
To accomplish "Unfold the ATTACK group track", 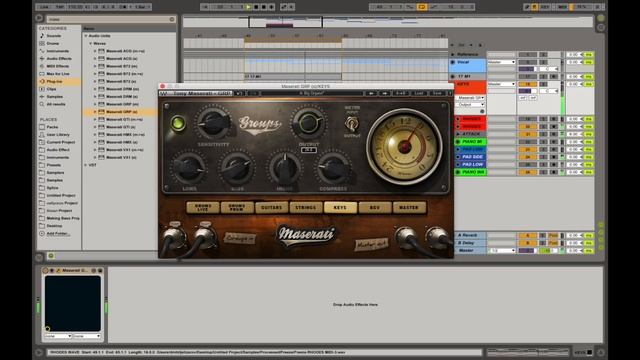I will click(458, 134).
